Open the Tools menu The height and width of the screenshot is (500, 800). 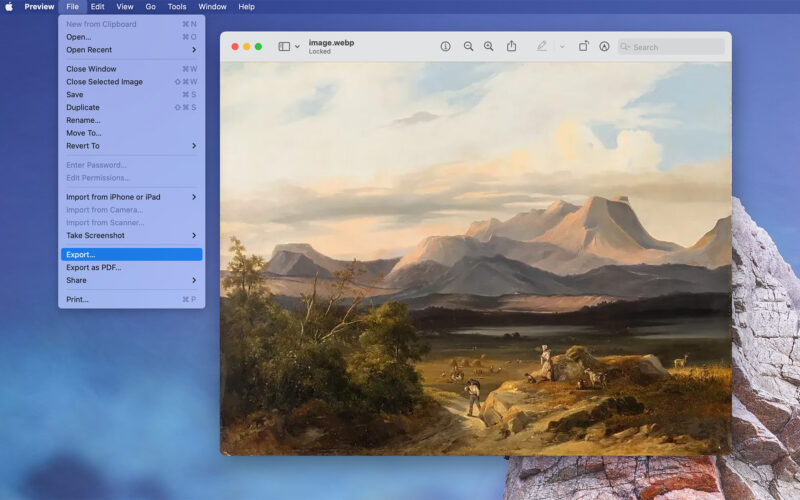177,7
